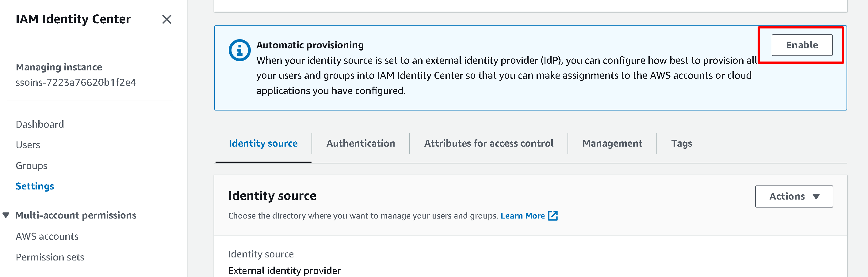Switch to the Tags tab
868x277 pixels.
(681, 143)
